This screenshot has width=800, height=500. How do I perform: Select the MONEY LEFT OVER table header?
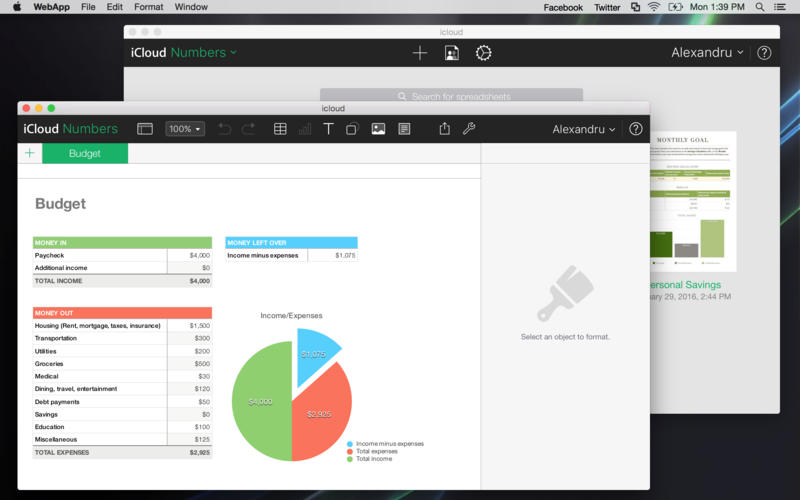pos(291,243)
